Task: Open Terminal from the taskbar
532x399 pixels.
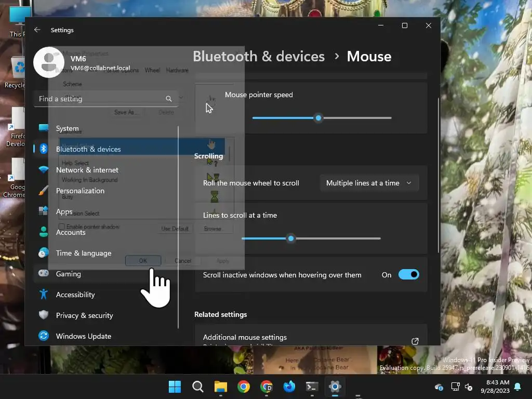Action: point(312,387)
